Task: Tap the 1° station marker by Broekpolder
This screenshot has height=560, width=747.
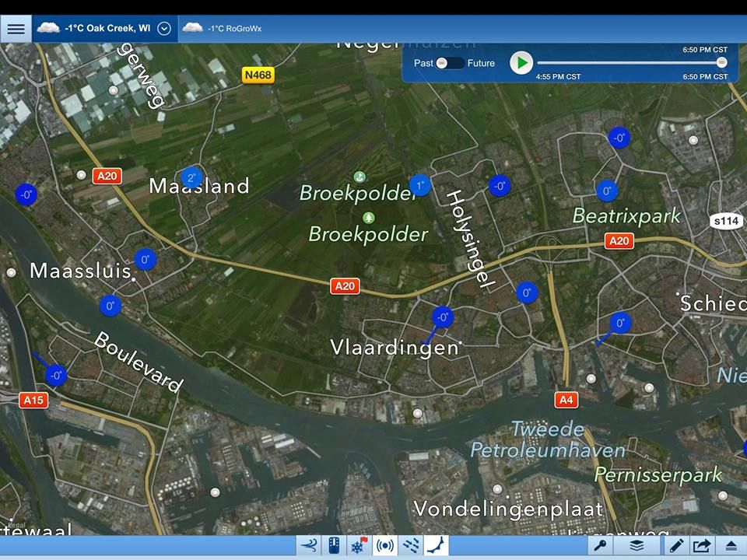Action: pyautogui.click(x=420, y=185)
